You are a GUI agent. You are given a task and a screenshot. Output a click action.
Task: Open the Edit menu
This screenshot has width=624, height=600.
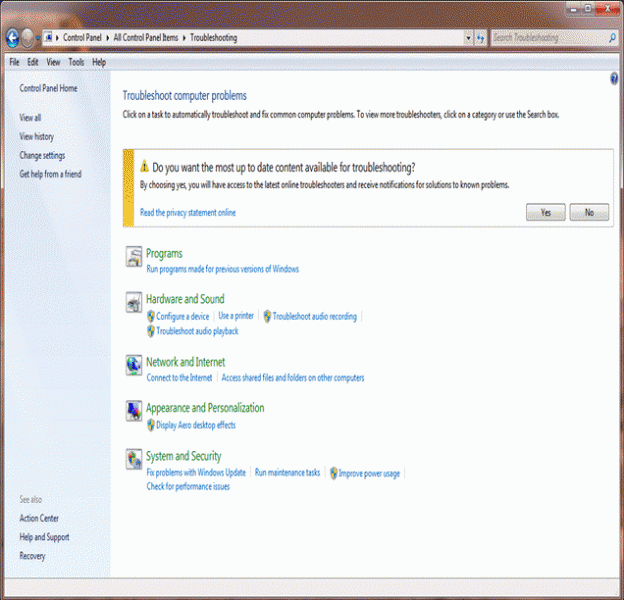coord(33,62)
